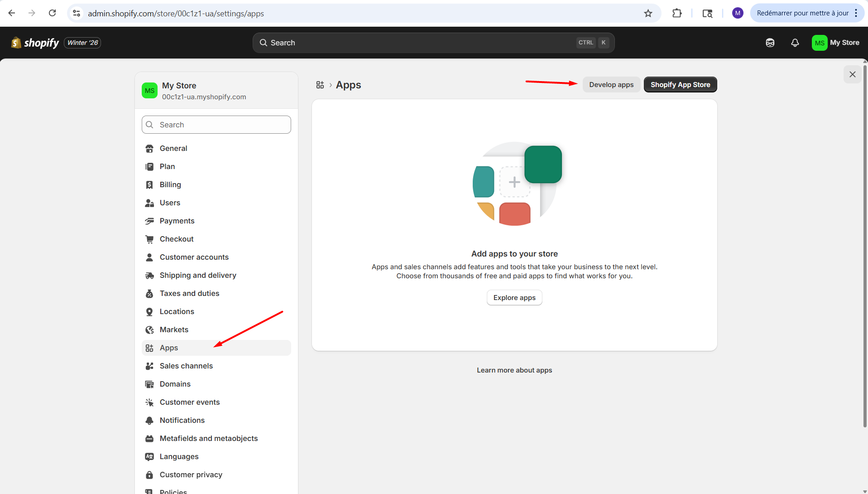Select Shipping and delivery settings
The height and width of the screenshot is (494, 868).
click(x=198, y=275)
